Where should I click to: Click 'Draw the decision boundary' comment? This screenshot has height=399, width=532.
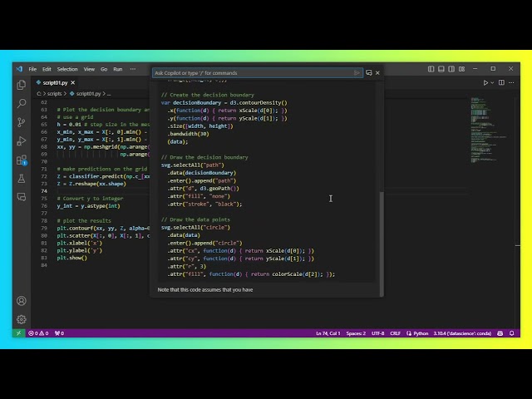pyautogui.click(x=204, y=157)
